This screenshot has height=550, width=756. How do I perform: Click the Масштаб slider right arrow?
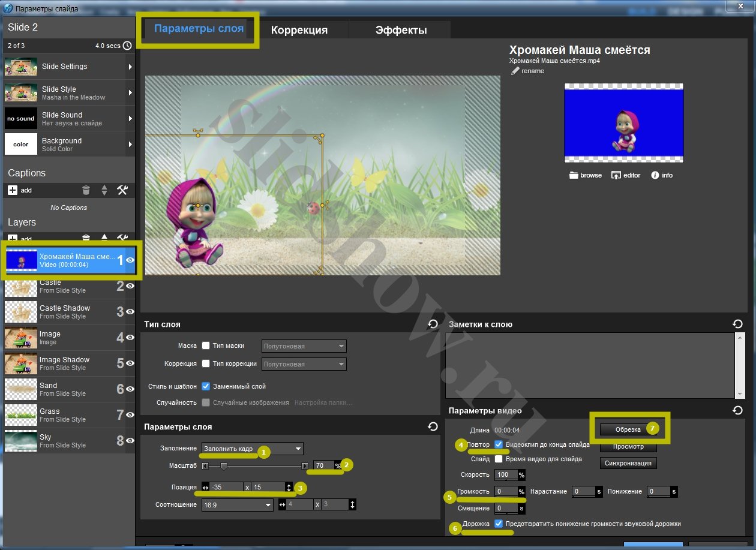(x=305, y=466)
